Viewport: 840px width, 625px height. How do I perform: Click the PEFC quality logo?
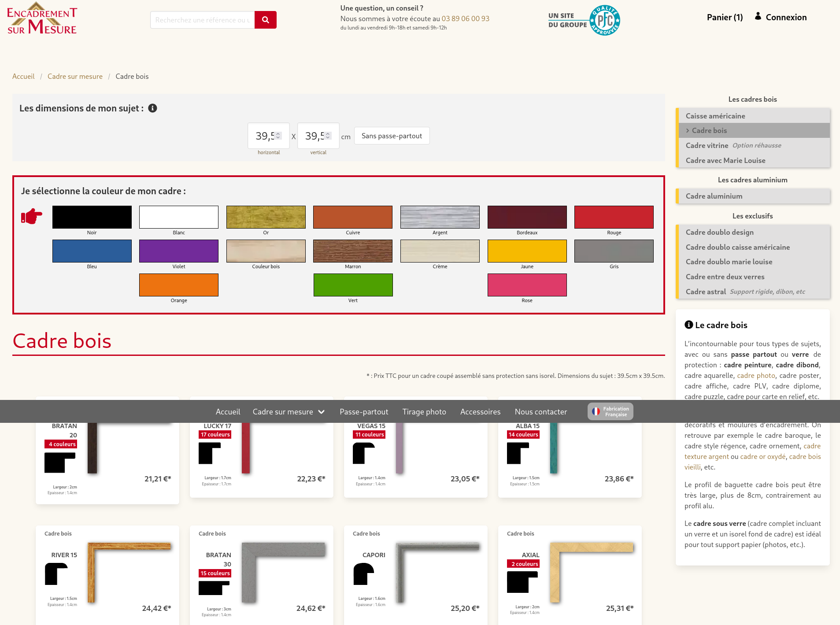point(605,20)
